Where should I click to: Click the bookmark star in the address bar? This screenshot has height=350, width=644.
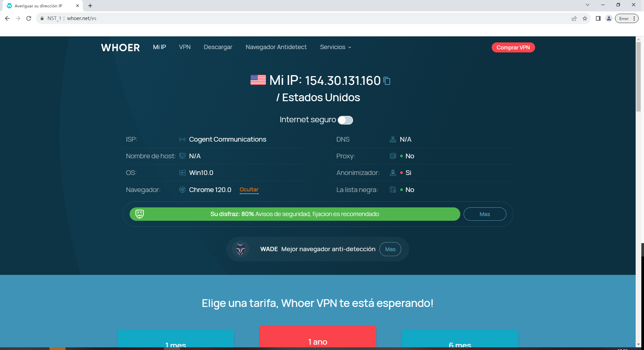pyautogui.click(x=585, y=18)
